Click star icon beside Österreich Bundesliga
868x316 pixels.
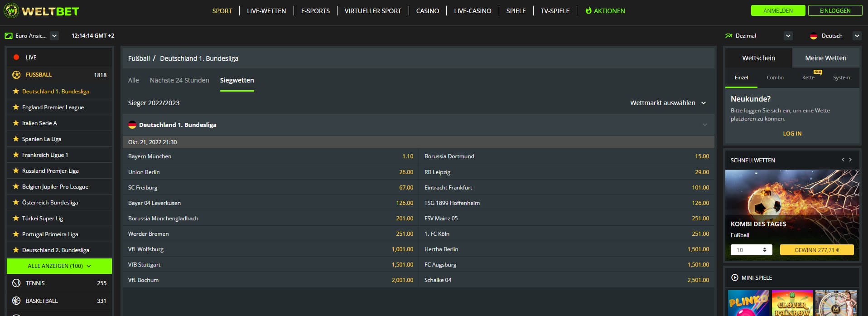[16, 202]
